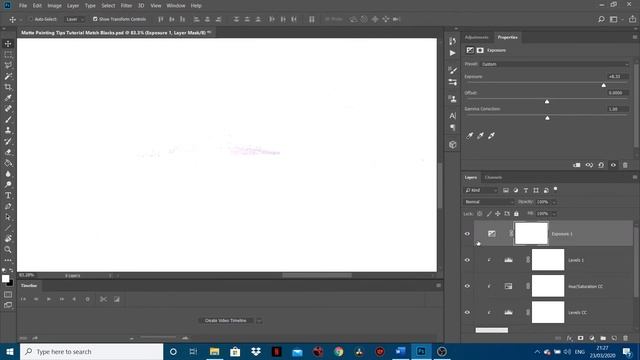Hide the Exposure 1 layer

(467, 234)
